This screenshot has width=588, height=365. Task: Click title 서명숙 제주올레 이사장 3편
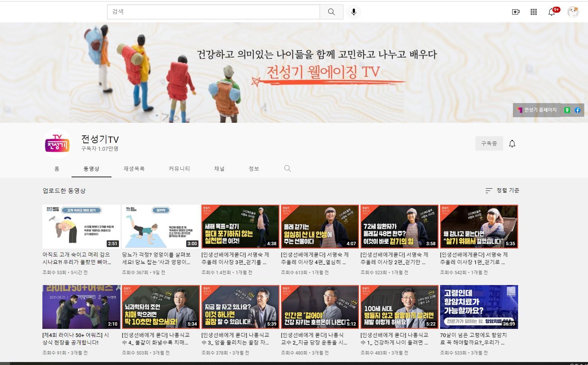[x=235, y=258]
